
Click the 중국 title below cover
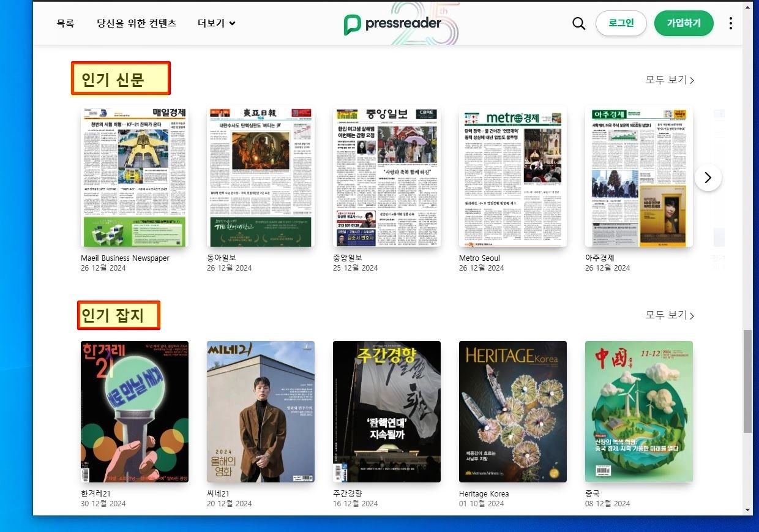click(x=593, y=493)
